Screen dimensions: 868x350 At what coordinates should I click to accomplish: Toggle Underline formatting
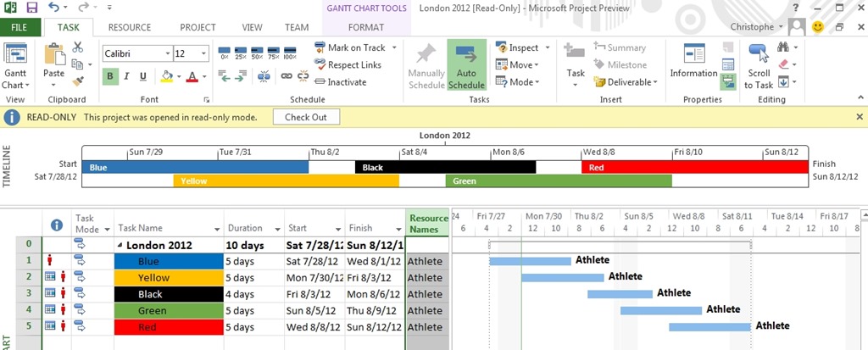tap(142, 76)
